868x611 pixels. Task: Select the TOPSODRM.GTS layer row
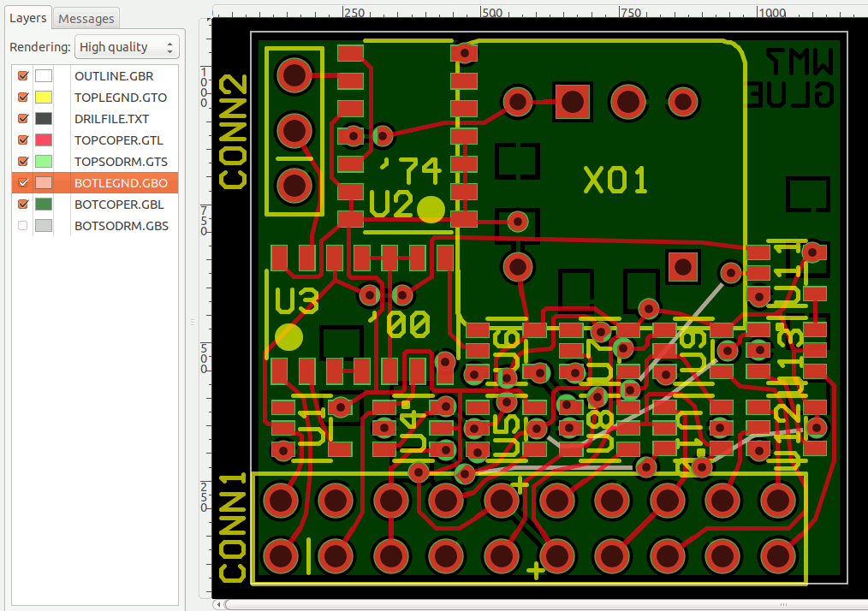click(120, 162)
